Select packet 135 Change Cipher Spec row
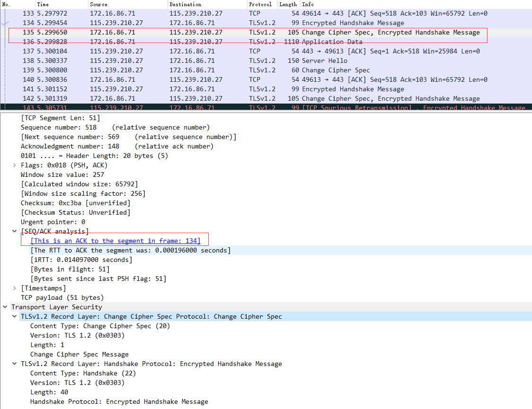This screenshot has height=409, width=532. 266,33
